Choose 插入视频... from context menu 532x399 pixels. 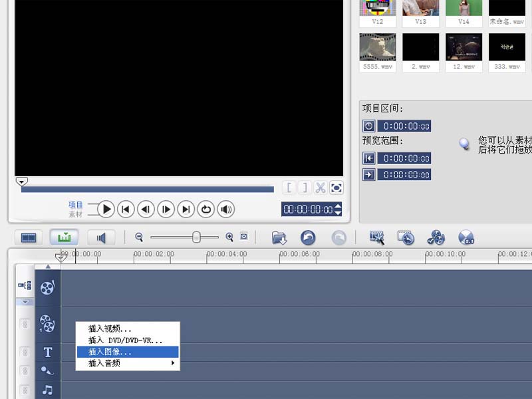128,329
